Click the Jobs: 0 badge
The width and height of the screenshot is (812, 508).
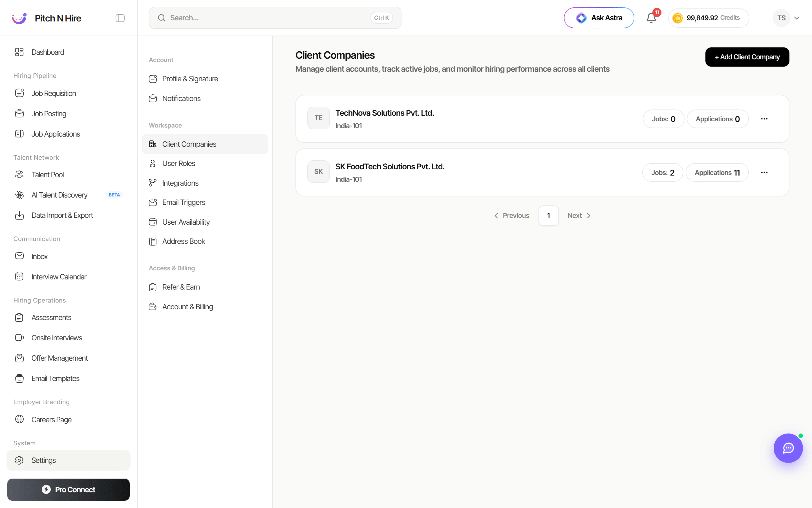pos(663,119)
